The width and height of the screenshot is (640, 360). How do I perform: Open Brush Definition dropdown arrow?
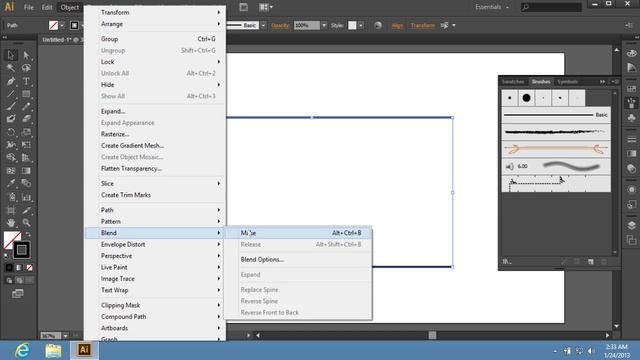263,25
